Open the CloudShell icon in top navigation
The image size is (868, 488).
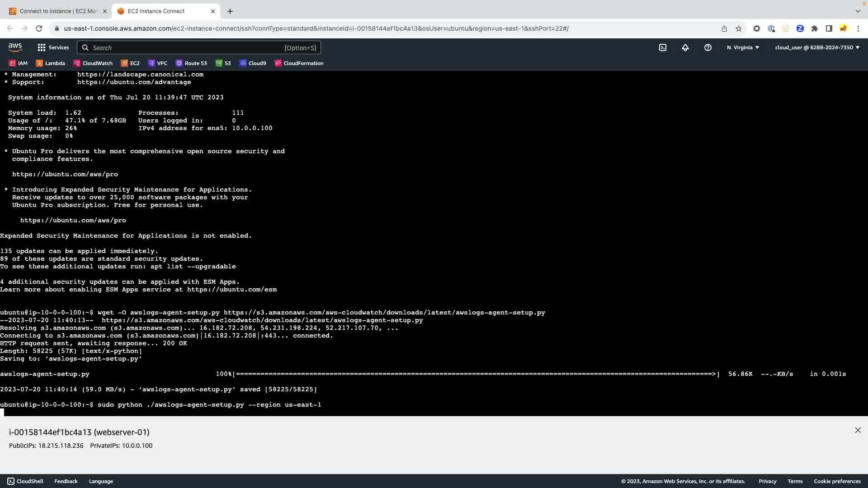coord(662,47)
